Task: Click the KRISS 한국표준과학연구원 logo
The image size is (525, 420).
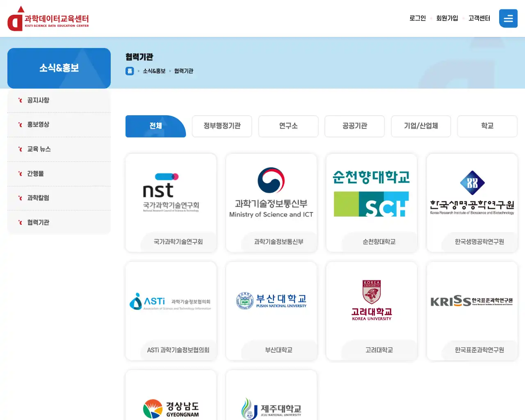Action: 472,301
